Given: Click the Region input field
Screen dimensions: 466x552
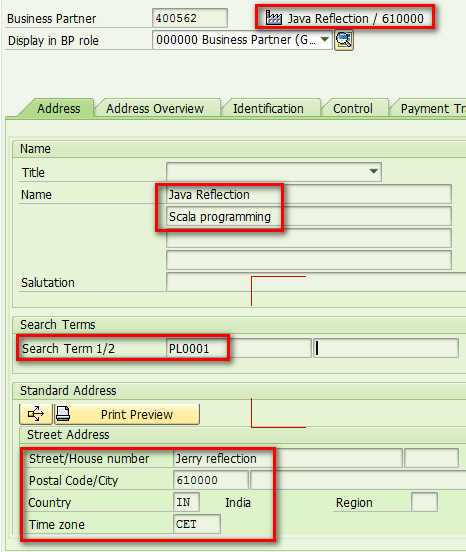Looking at the screenshot, I should 424,502.
